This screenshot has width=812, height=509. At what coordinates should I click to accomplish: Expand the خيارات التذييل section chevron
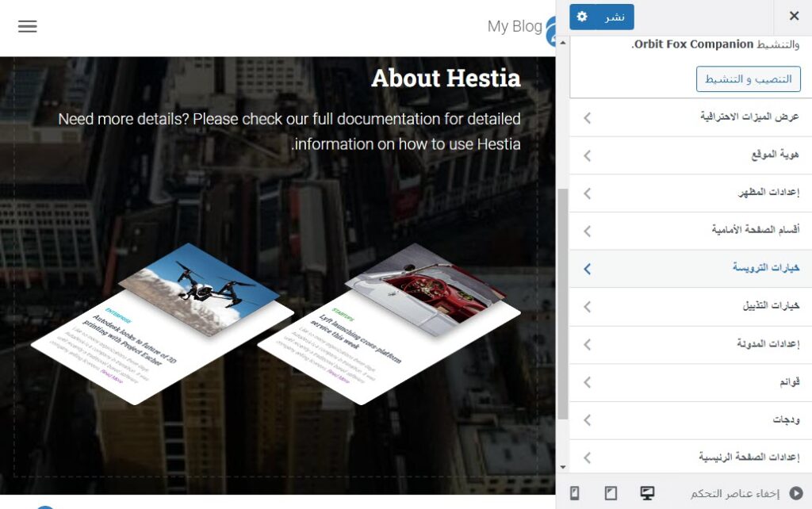(x=587, y=307)
